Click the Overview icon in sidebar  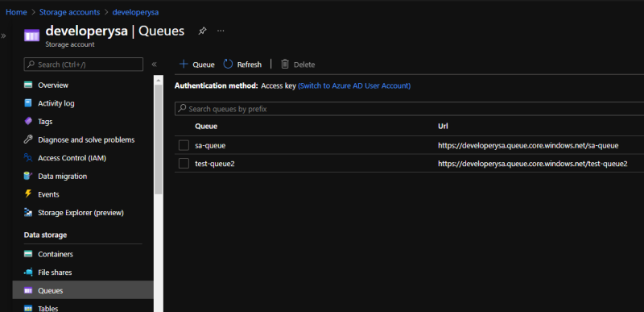click(x=28, y=85)
